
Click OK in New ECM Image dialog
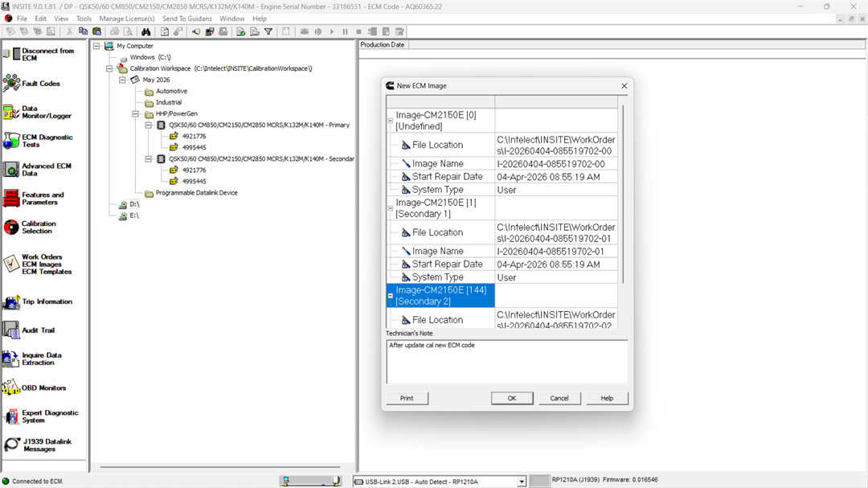pyautogui.click(x=512, y=398)
